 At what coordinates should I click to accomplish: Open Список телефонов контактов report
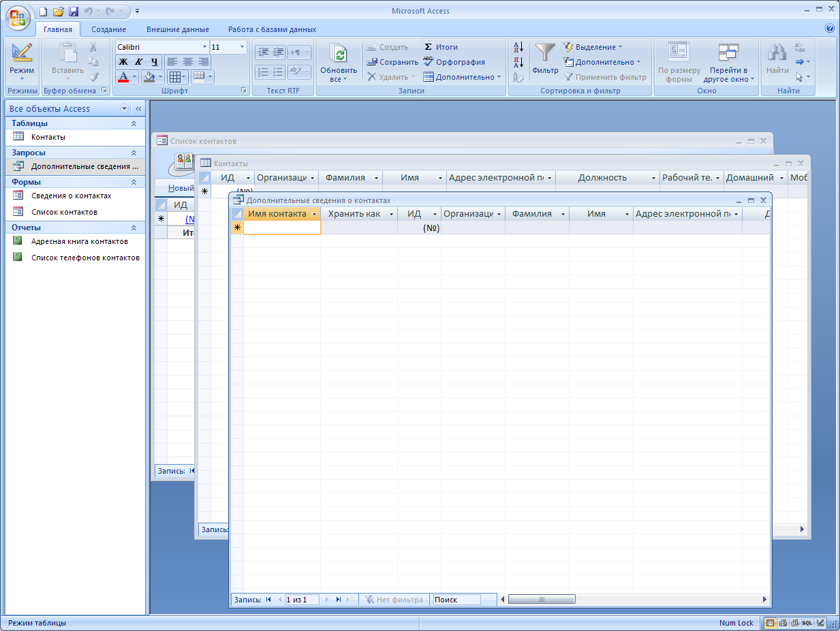(76, 258)
